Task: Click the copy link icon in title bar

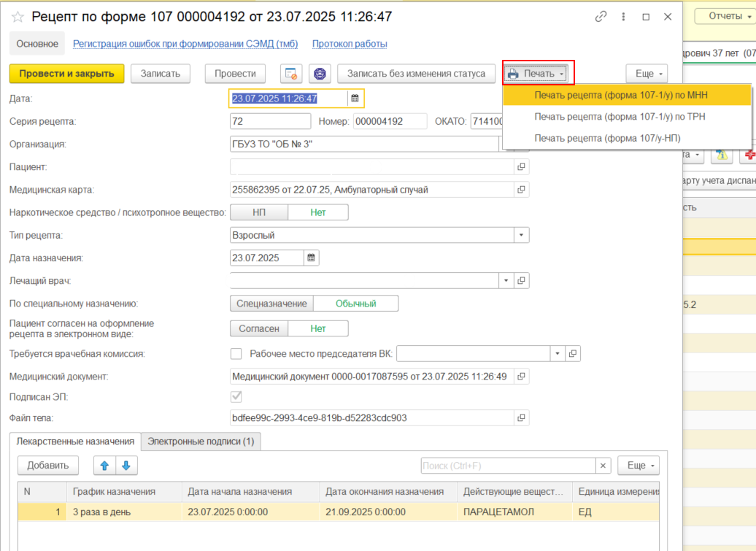Action: [x=601, y=16]
